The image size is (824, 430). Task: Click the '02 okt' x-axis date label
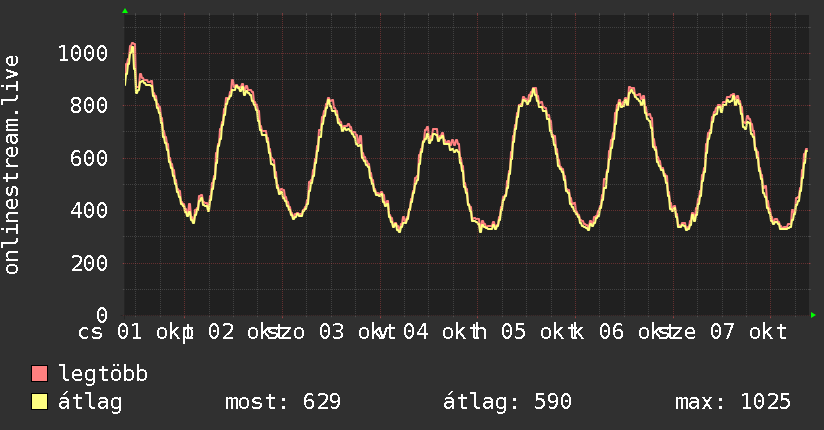click(x=246, y=332)
